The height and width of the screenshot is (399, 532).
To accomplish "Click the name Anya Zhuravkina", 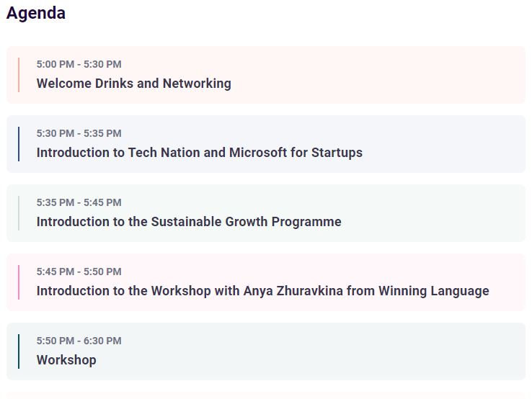I will [x=293, y=291].
